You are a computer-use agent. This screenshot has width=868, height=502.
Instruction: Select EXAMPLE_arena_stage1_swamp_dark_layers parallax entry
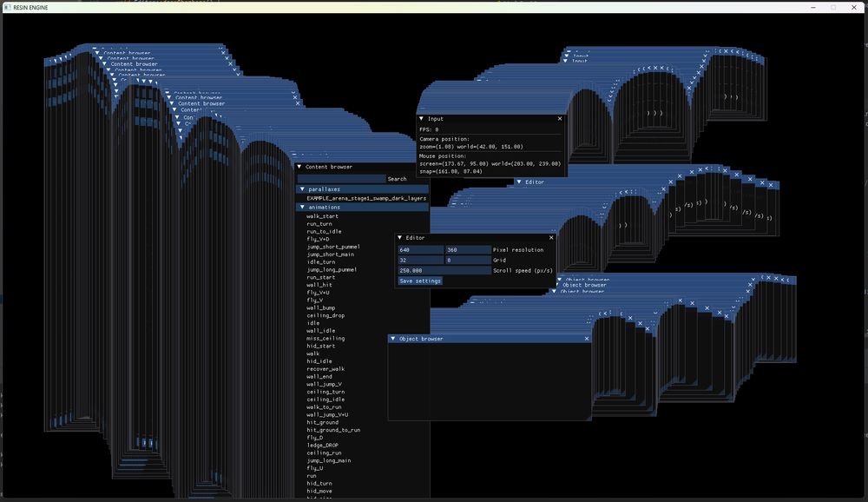pos(366,198)
